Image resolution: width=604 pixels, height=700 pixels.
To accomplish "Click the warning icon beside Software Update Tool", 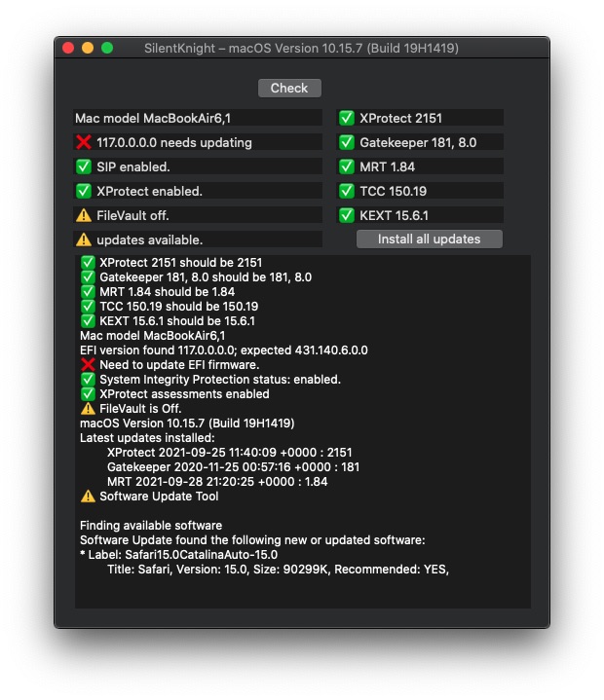I will (x=88, y=497).
